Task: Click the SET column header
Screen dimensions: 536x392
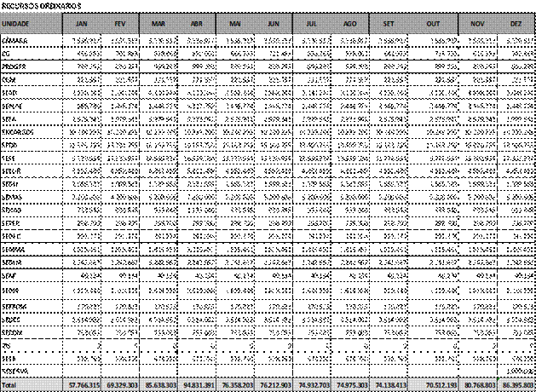Action: [x=389, y=24]
